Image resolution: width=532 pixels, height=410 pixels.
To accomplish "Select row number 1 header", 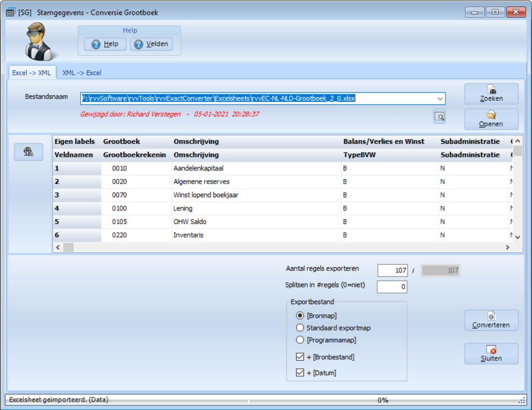I will click(x=77, y=169).
